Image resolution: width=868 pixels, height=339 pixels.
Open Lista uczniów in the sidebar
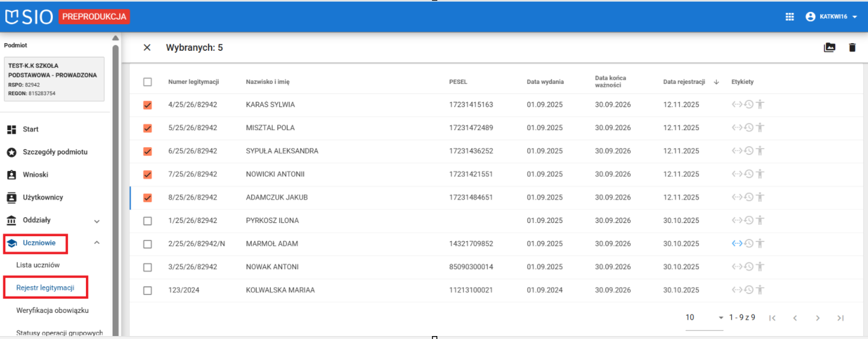pos(38,265)
